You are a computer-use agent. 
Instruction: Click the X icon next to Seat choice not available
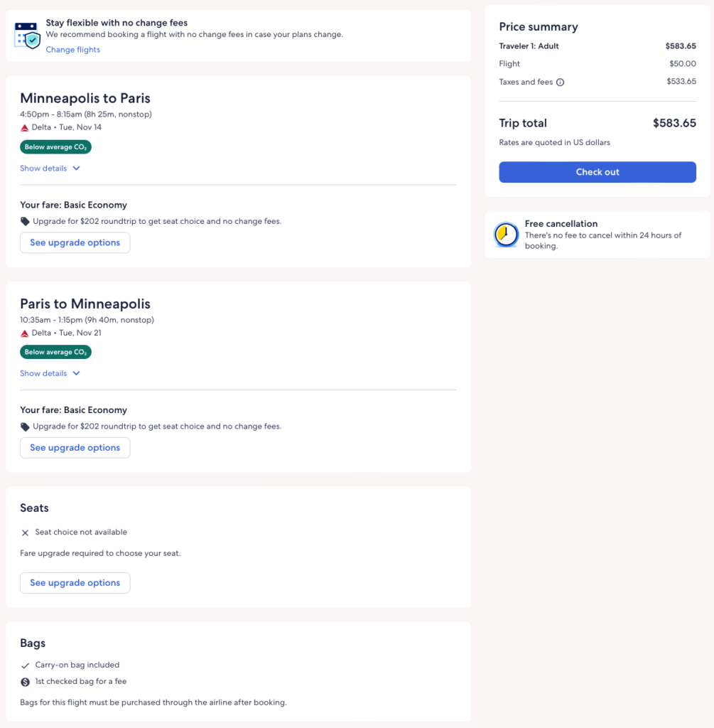(x=26, y=532)
